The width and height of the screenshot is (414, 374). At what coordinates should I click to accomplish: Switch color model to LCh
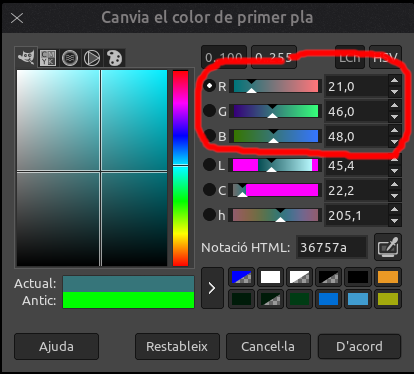[350, 57]
